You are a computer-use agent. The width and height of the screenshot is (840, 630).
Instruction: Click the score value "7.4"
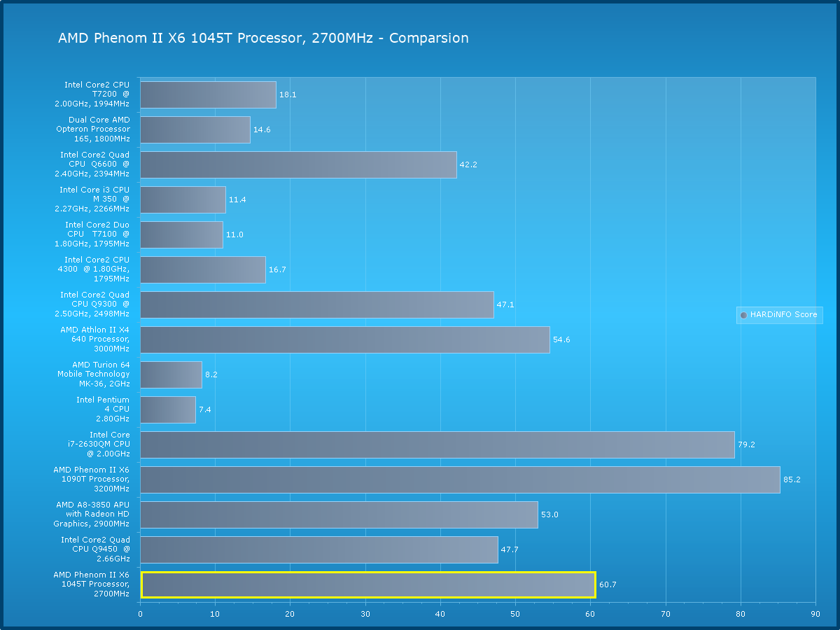(204, 409)
